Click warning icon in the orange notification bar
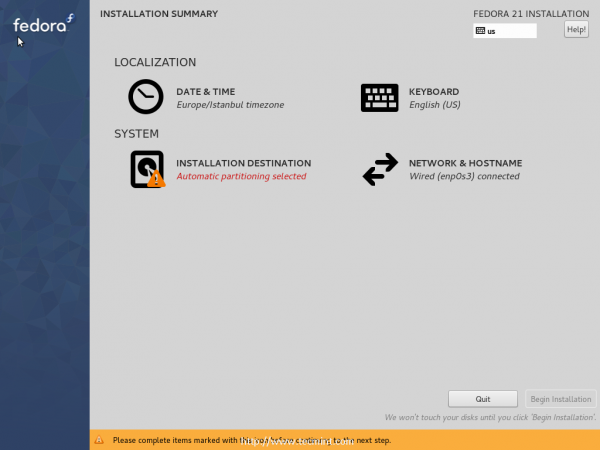600x450 pixels. pos(99,440)
